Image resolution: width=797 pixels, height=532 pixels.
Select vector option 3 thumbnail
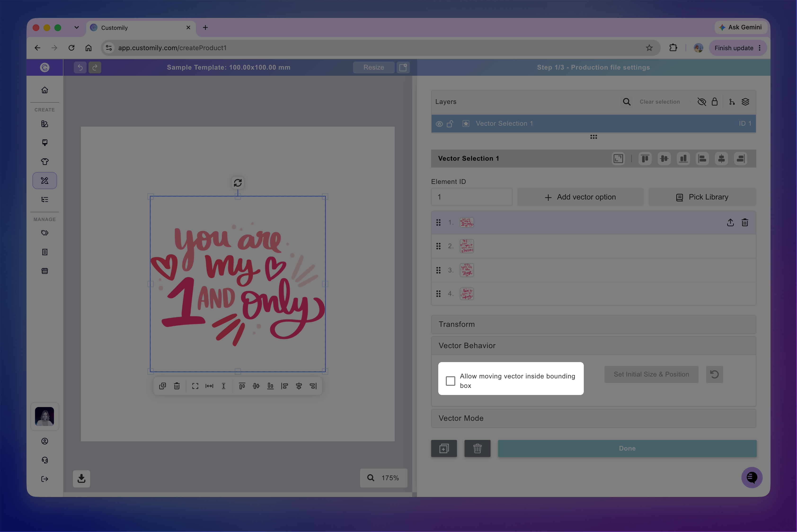(467, 270)
